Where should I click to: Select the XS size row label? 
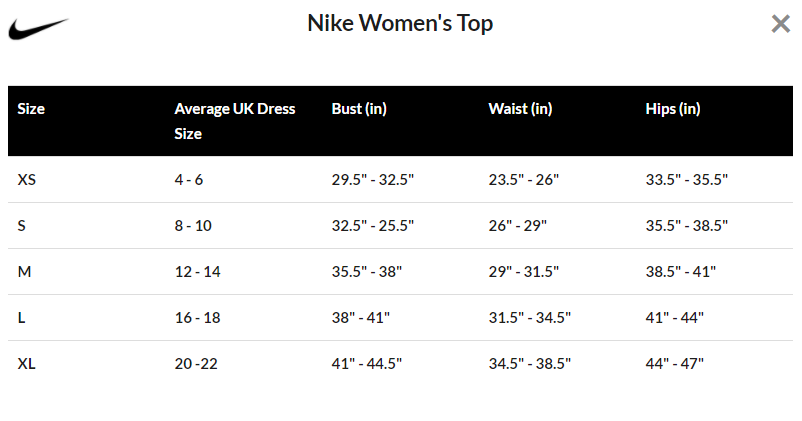point(27,180)
